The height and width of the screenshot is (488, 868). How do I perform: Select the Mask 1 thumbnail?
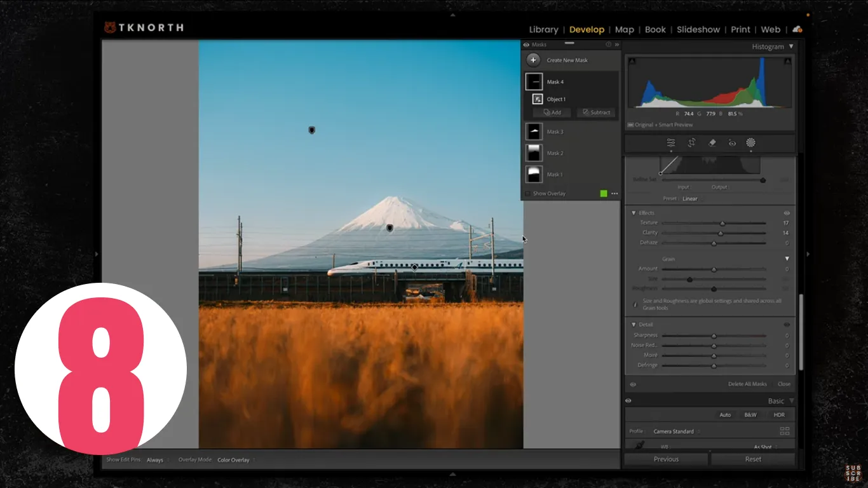[534, 174]
